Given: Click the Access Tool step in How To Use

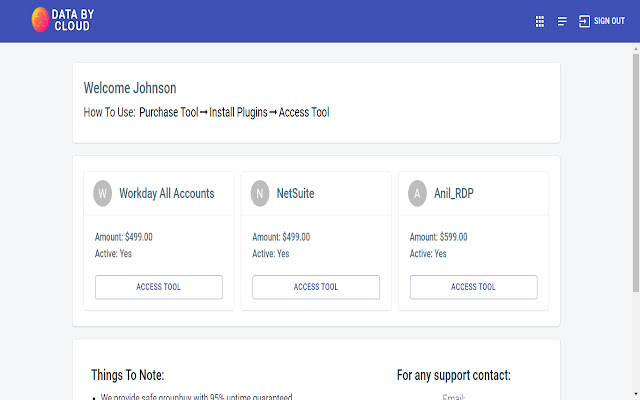Looking at the screenshot, I should coord(304,112).
